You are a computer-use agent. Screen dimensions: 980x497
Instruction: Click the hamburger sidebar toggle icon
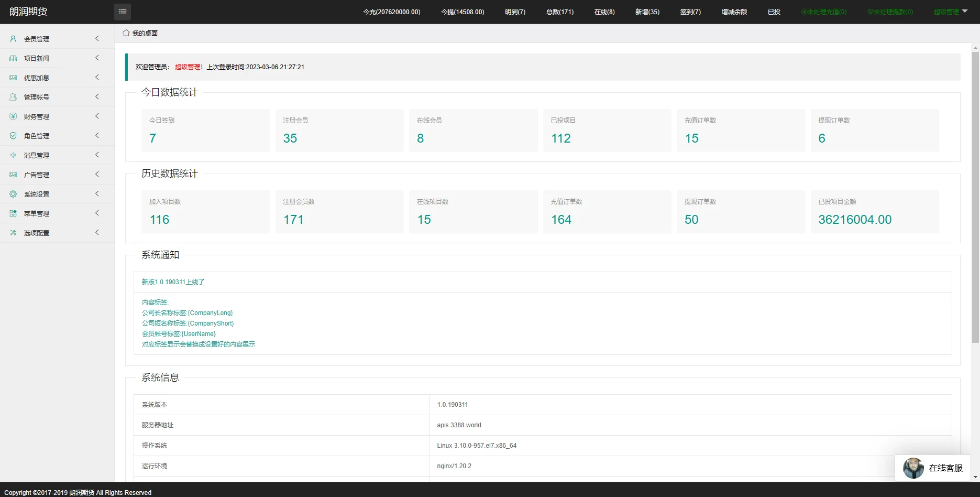click(122, 12)
